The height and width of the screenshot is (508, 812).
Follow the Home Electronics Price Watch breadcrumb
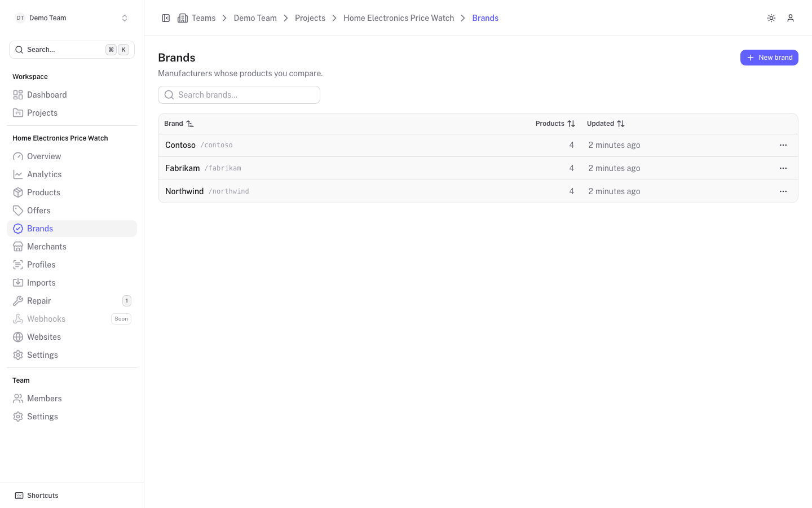(x=399, y=18)
